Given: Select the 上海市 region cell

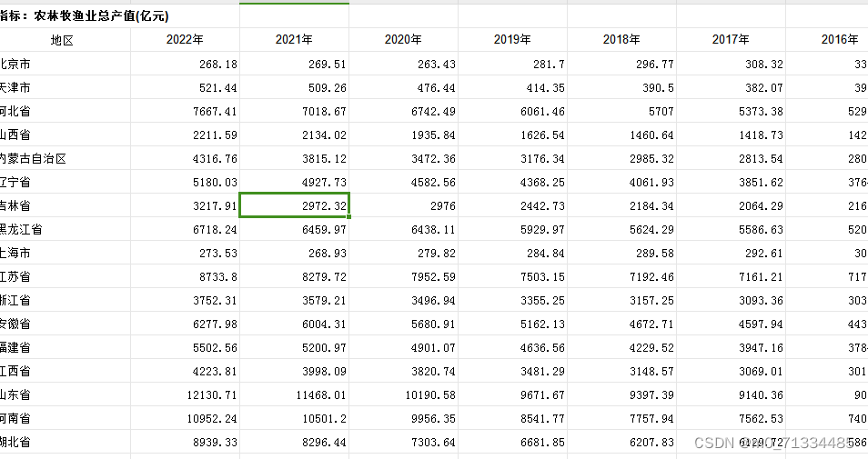Looking at the screenshot, I should [66, 254].
